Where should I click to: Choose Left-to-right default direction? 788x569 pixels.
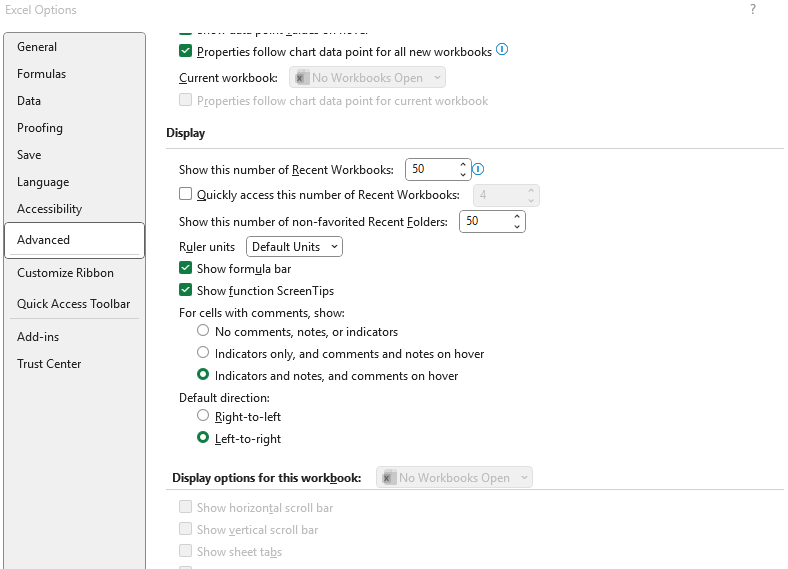[203, 438]
